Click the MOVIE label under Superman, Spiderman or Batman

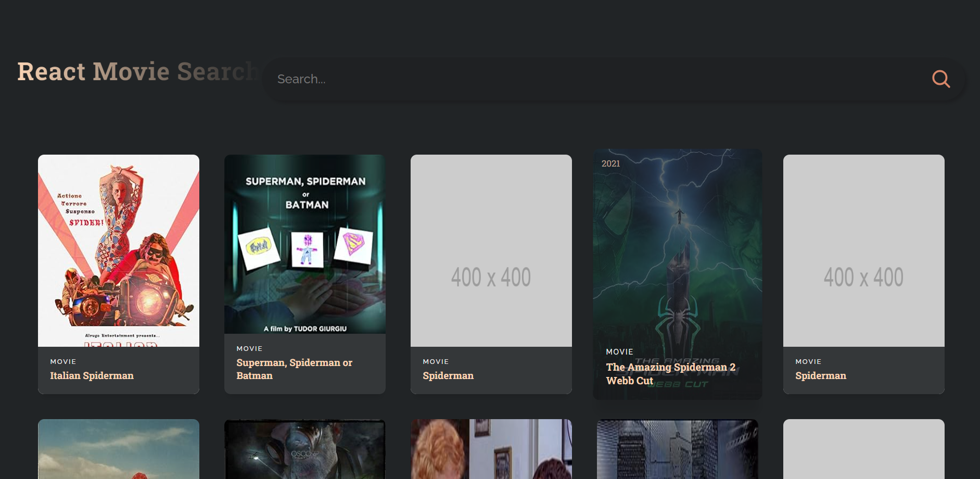[x=249, y=348]
